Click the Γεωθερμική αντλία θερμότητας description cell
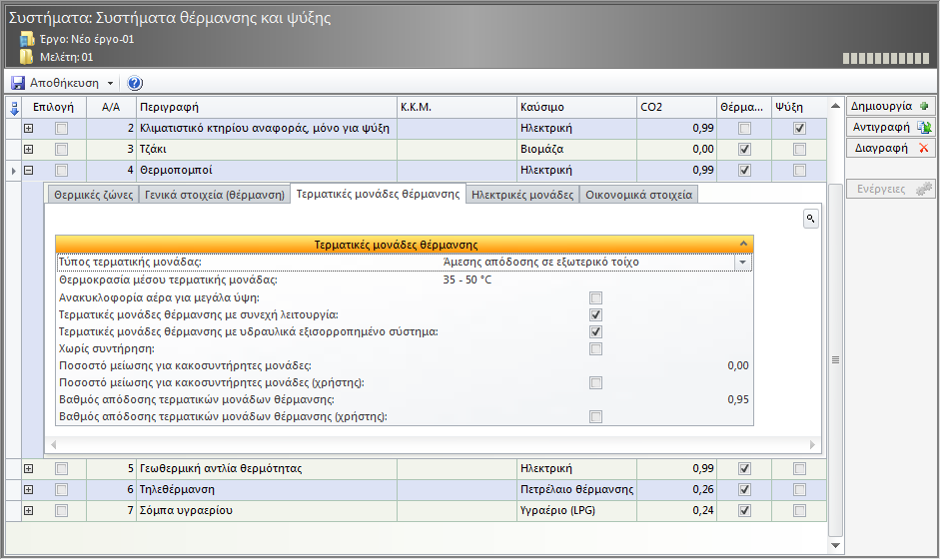The width and height of the screenshot is (941, 560). point(267,469)
